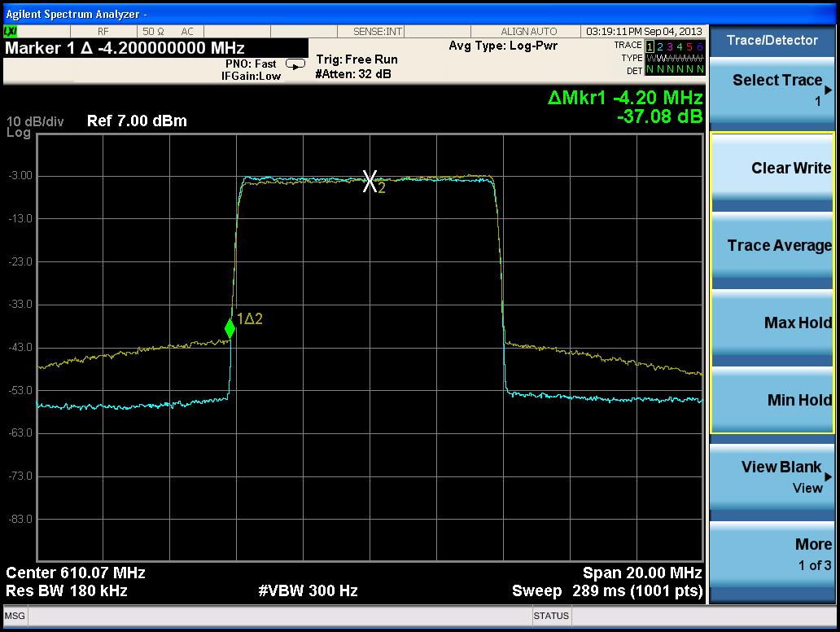Screen dimensions: 840x632
Task: Click the LXI icon
Action: coord(11,32)
